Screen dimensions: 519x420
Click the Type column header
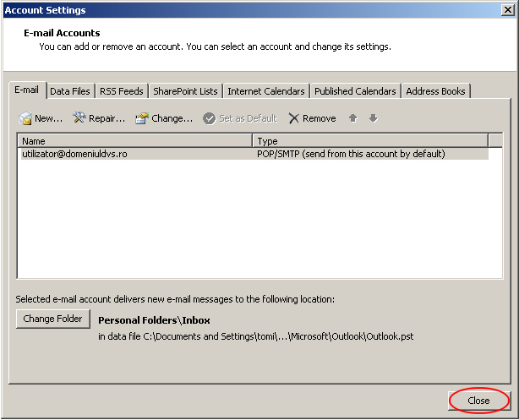point(370,141)
